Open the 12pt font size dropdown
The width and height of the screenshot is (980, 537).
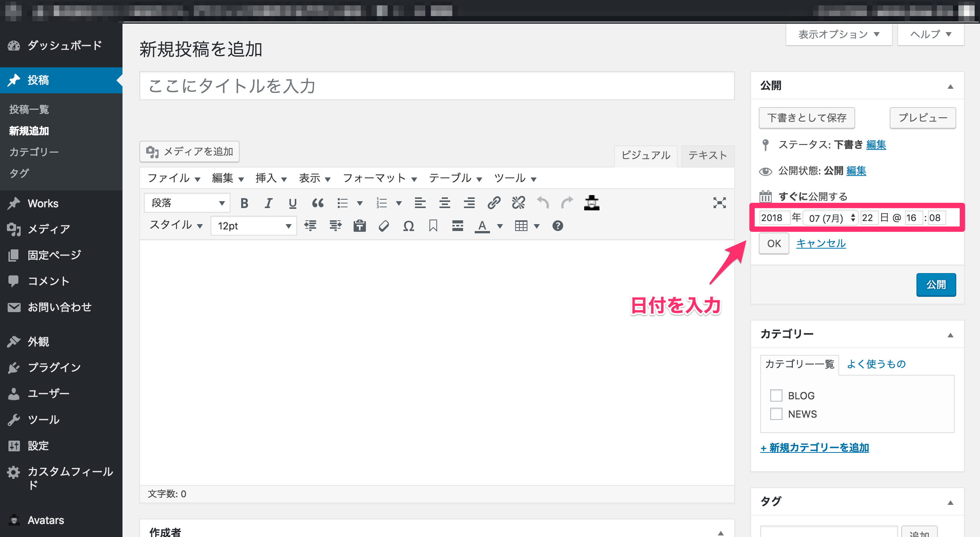point(253,226)
